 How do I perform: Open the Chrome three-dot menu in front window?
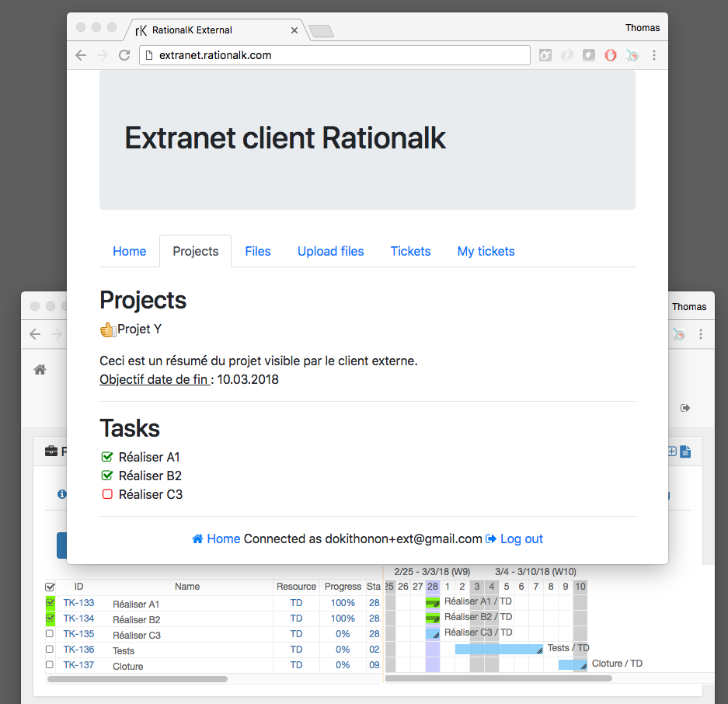pos(654,55)
